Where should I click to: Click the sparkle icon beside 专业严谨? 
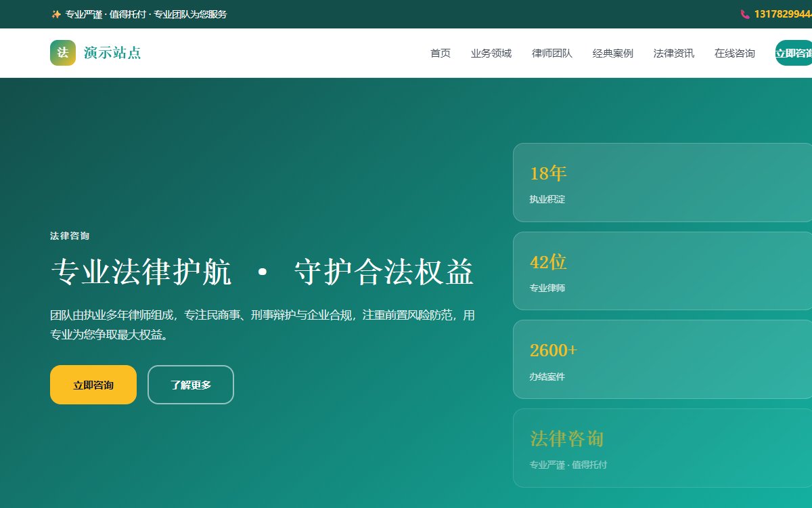click(x=56, y=14)
